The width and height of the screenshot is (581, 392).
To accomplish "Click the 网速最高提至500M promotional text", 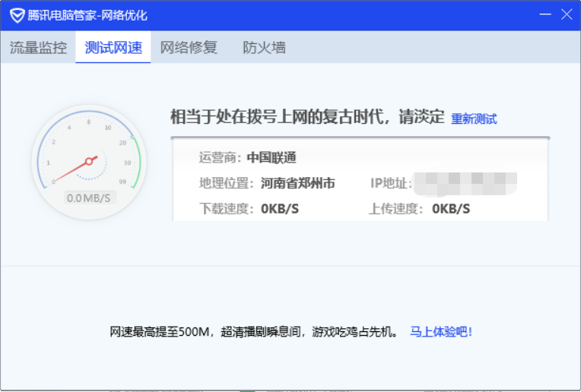I will 254,332.
